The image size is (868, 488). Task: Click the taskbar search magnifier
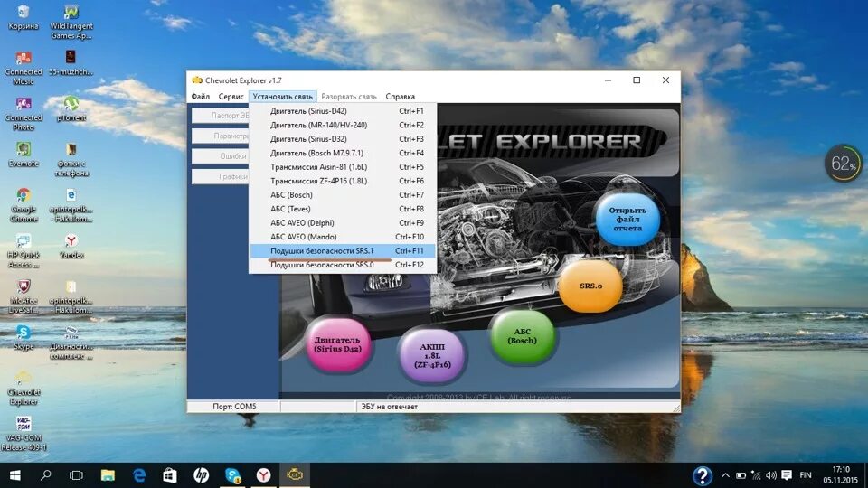(x=46, y=475)
